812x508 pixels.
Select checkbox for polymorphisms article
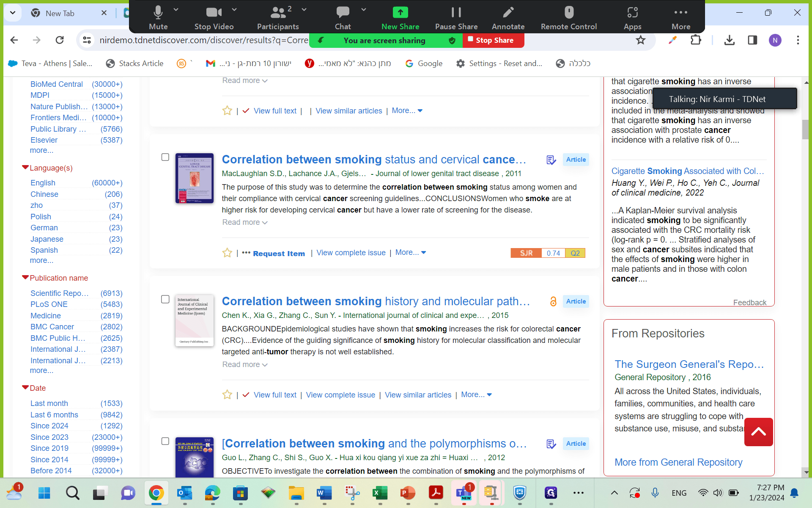165,441
